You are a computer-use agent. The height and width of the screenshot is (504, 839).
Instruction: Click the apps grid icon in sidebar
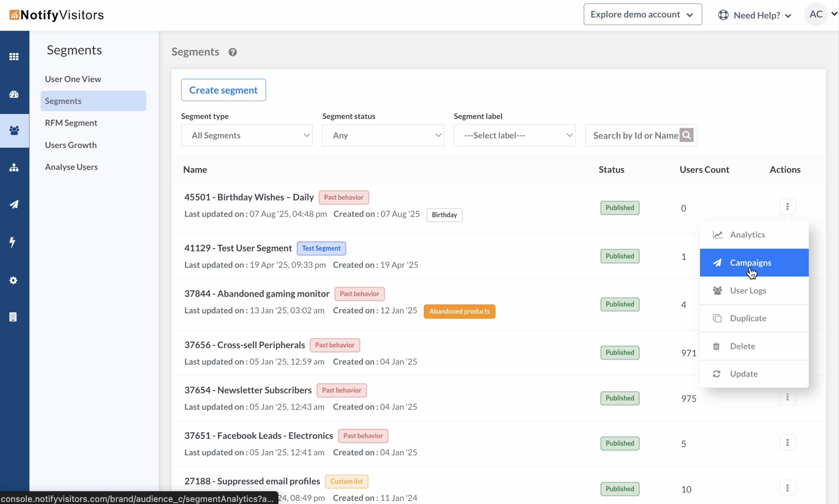pyautogui.click(x=14, y=57)
